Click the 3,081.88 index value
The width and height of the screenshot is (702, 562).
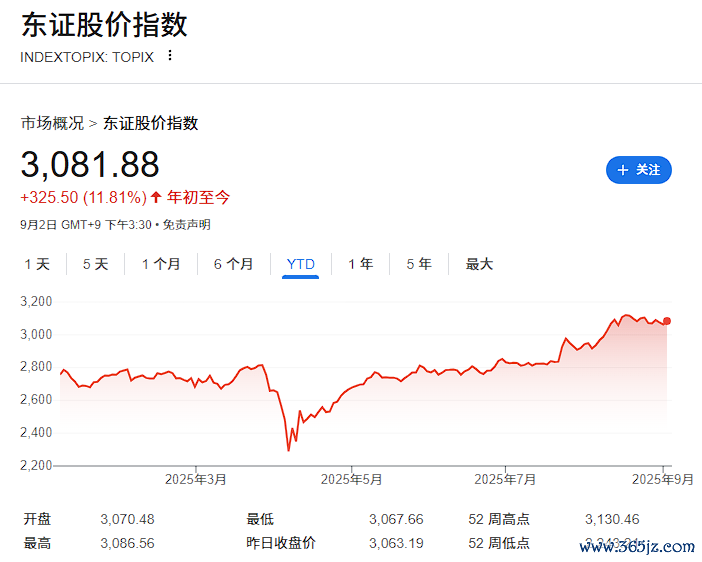pyautogui.click(x=90, y=164)
